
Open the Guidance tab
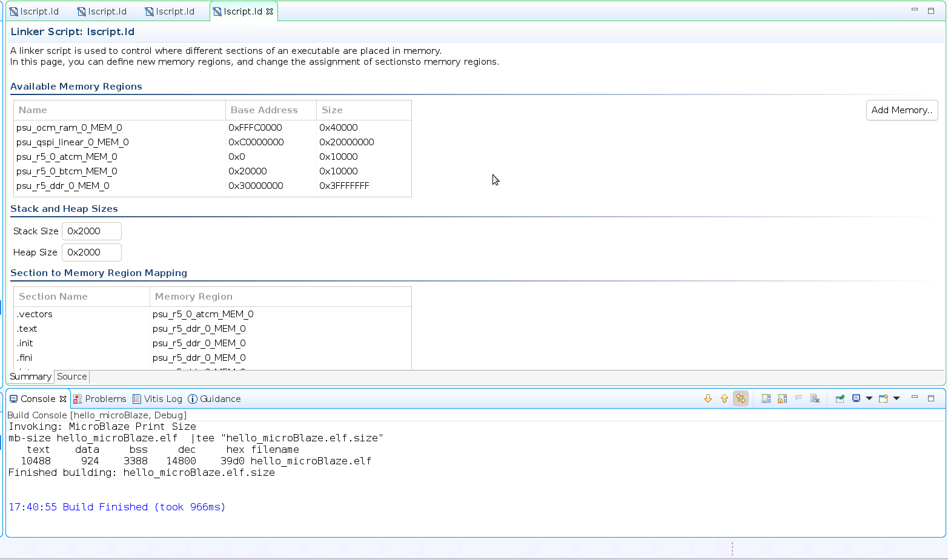click(214, 399)
